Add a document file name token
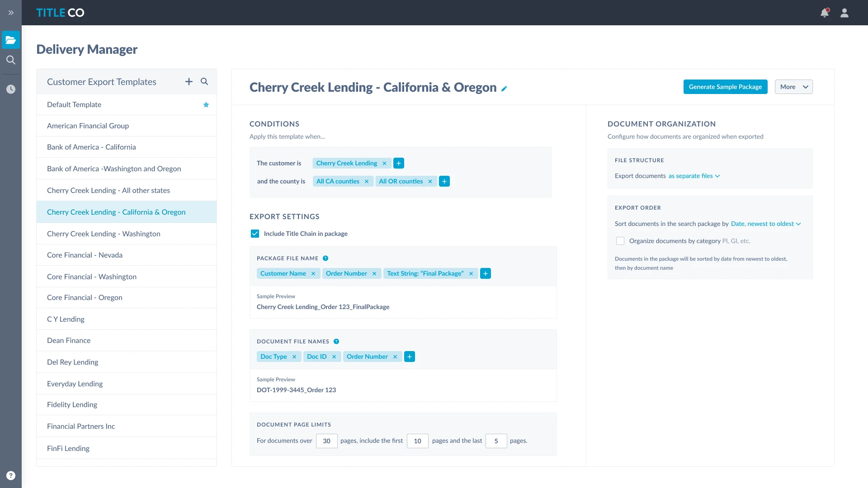 click(x=410, y=357)
